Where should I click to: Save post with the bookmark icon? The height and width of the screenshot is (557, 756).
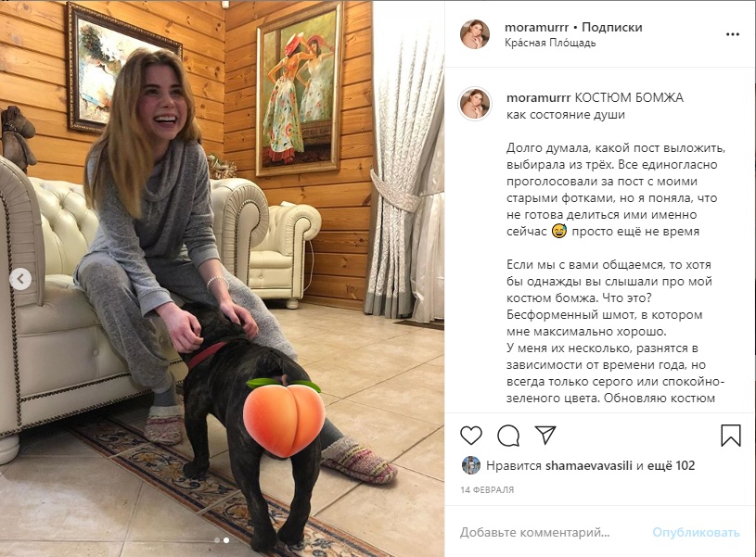pos(731,435)
